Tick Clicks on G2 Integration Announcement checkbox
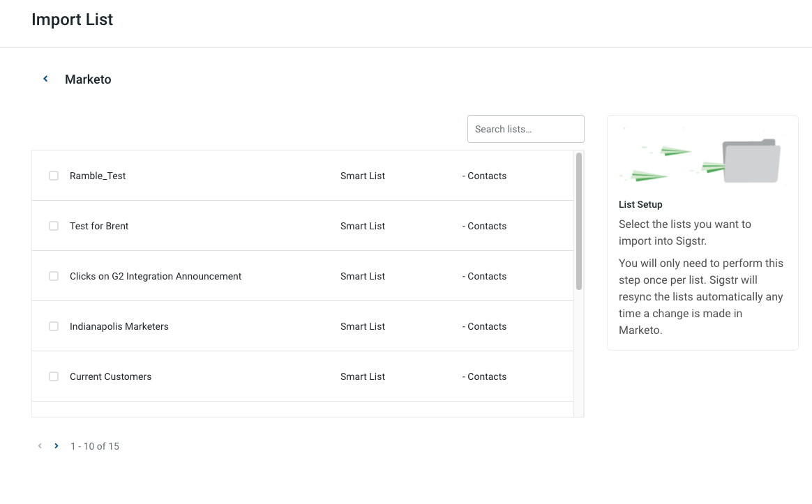Screen dimensions: 812x504 (x=54, y=276)
